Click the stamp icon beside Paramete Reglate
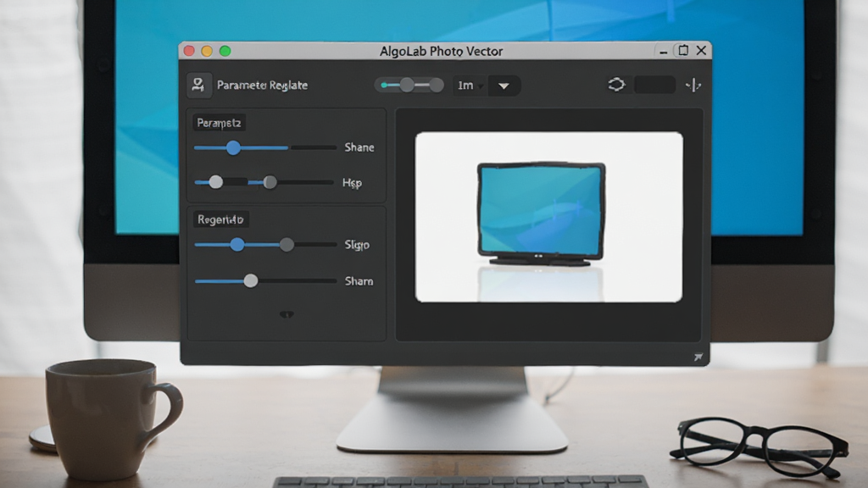The width and height of the screenshot is (868, 488). tap(198, 86)
